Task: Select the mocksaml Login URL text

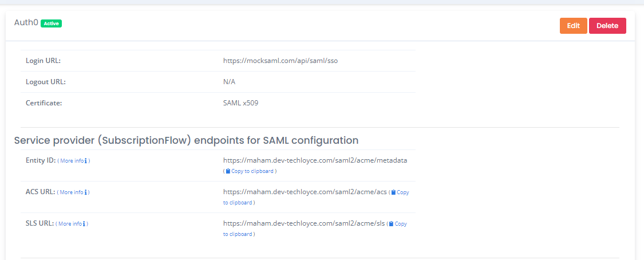Action: pos(280,61)
